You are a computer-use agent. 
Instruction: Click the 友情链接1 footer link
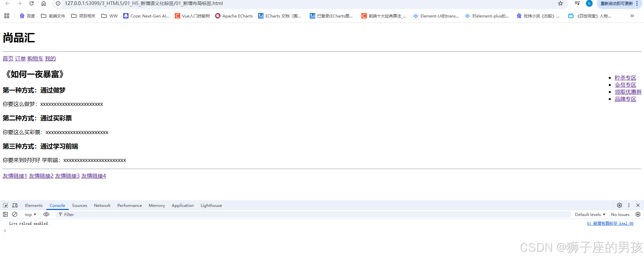[x=15, y=176]
